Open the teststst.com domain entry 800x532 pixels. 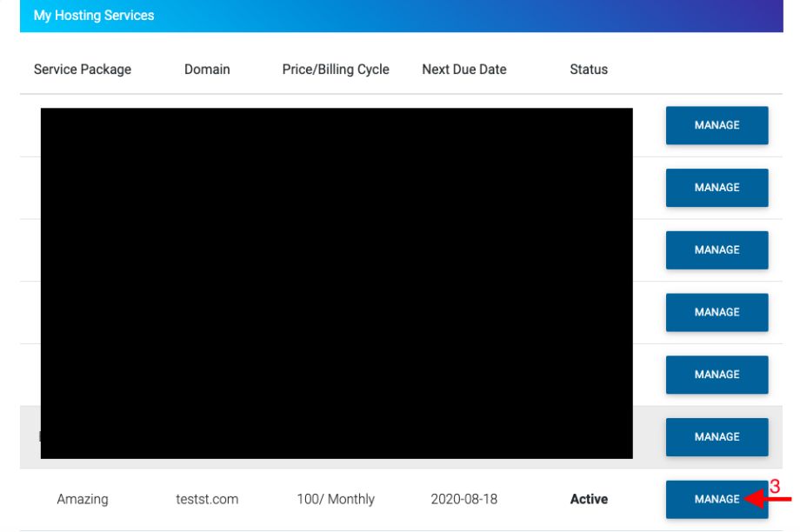207,499
